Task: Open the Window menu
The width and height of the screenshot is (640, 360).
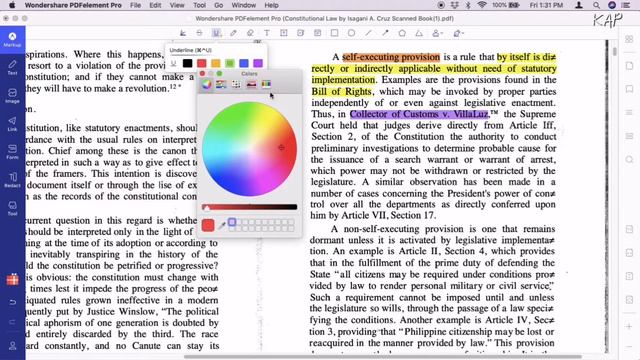Action: [244, 5]
